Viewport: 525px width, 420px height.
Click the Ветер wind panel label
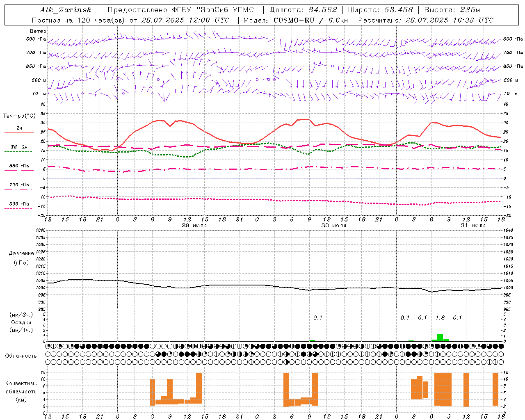[x=38, y=31]
